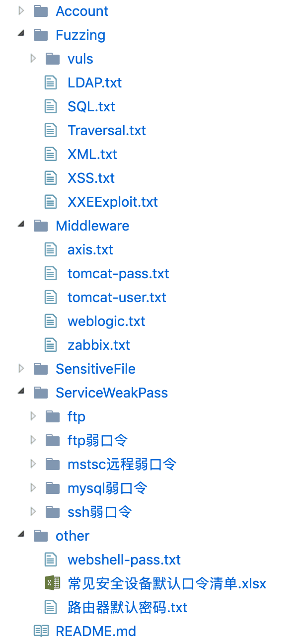Collapse the ServiceWeakPass folder arrow
Viewport: 299px width, 644px height.
(x=21, y=392)
